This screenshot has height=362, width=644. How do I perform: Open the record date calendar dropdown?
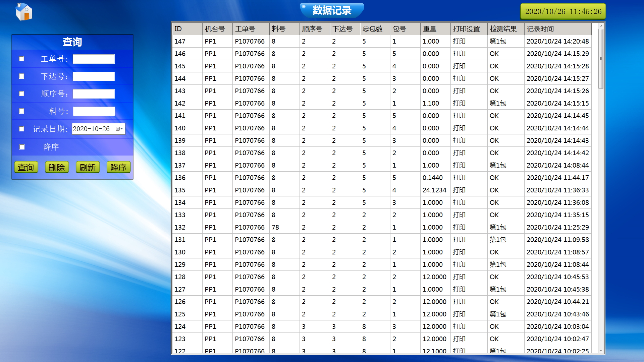point(119,129)
